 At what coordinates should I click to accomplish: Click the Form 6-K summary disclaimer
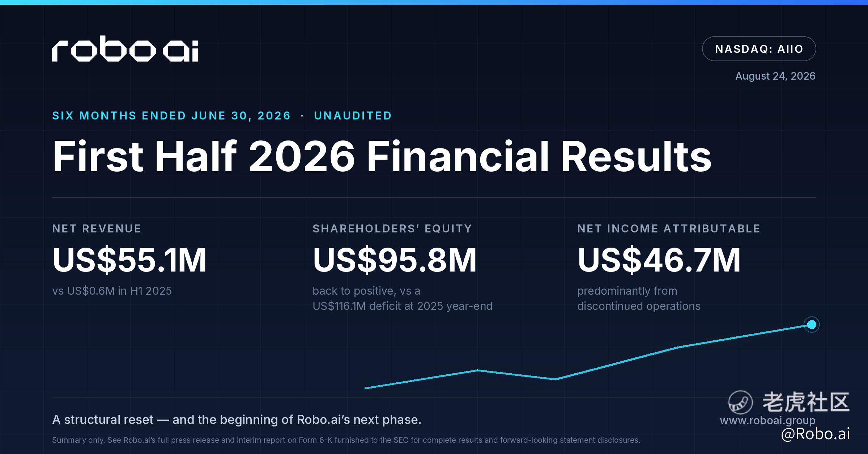346,440
